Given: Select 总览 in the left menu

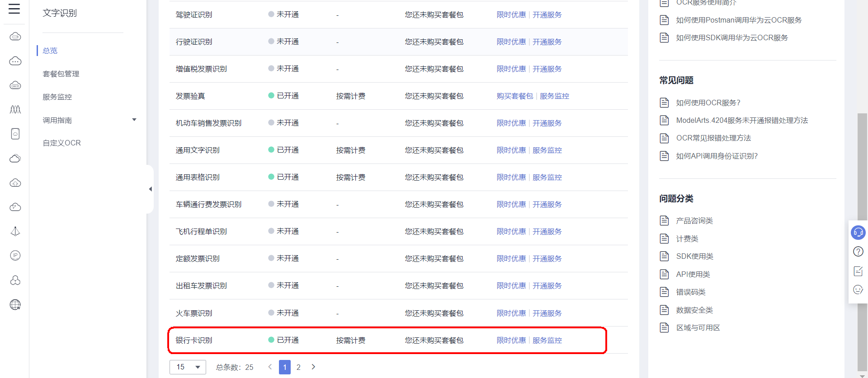Looking at the screenshot, I should point(50,51).
